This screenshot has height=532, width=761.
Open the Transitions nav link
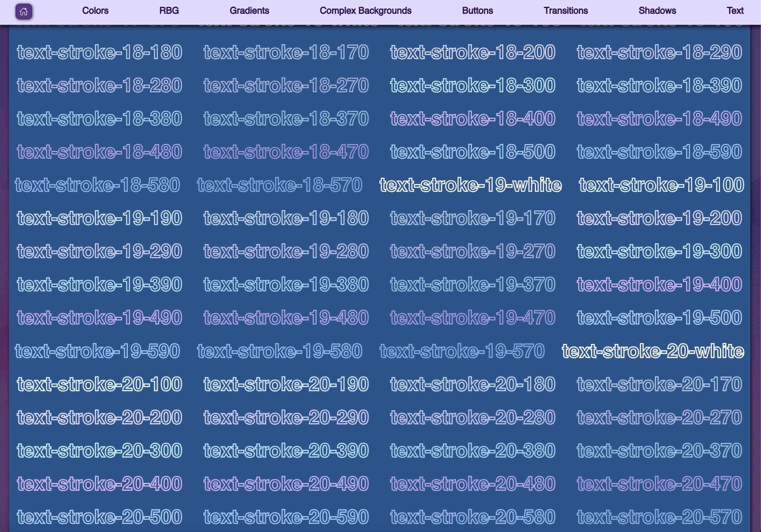[x=566, y=11]
